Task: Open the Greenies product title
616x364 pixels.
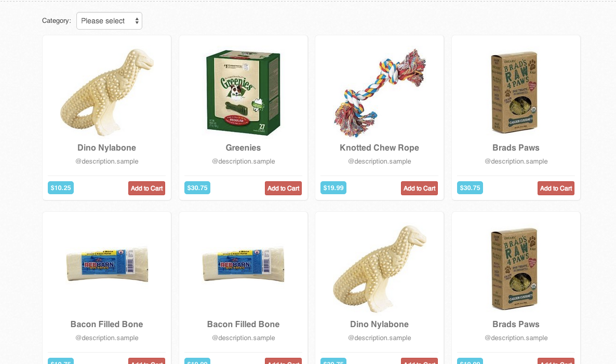Action: tap(243, 147)
